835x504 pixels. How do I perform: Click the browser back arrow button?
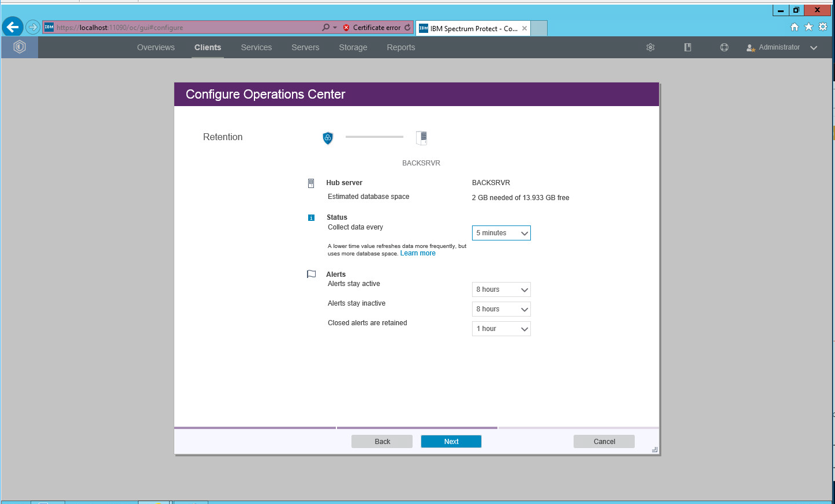click(x=12, y=27)
